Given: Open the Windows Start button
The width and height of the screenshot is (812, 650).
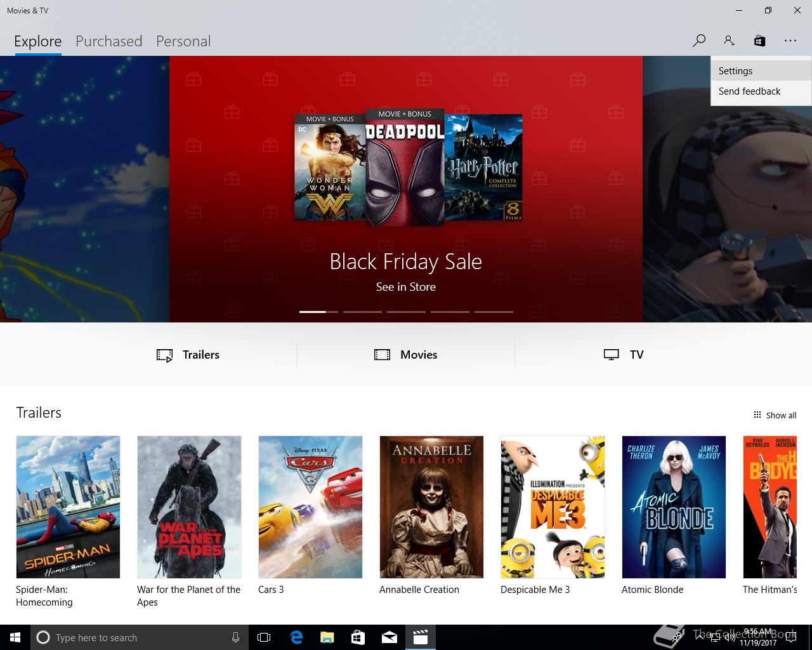Looking at the screenshot, I should tap(15, 637).
